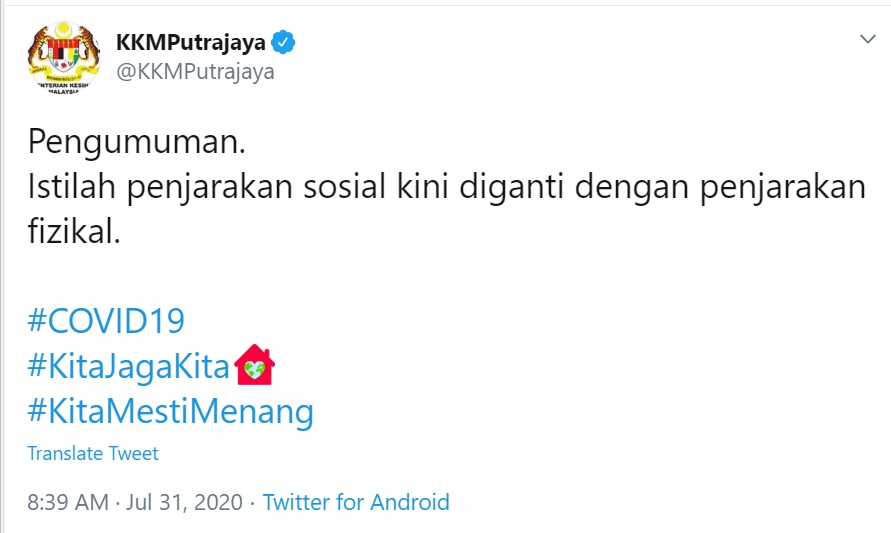
Task: Open the #KitaMestiMenang hashtag
Action: tap(170, 410)
